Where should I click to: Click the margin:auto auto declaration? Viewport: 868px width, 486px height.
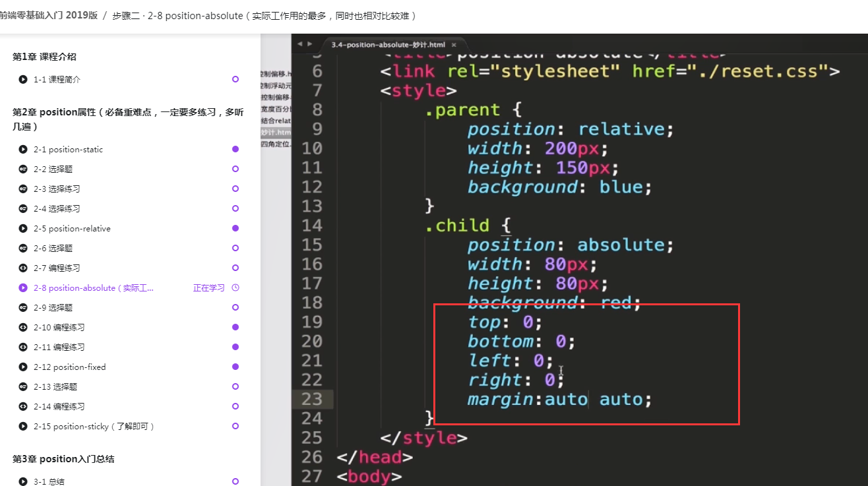point(560,399)
